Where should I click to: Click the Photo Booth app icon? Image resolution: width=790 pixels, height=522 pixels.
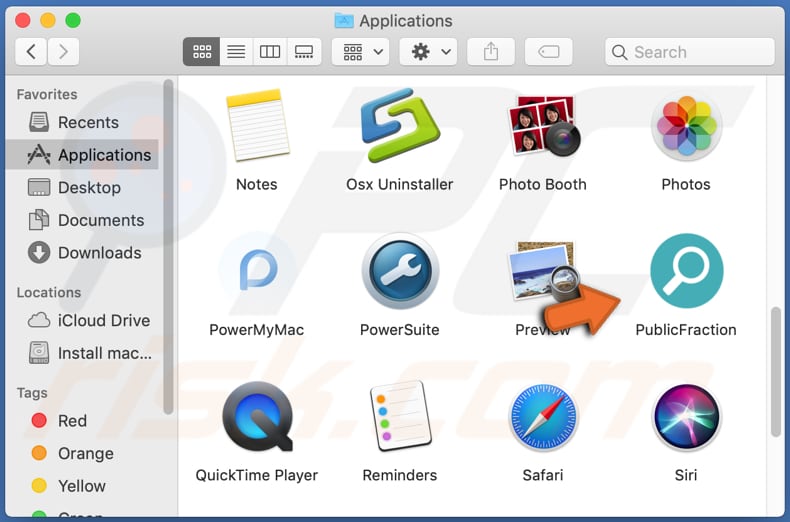543,126
